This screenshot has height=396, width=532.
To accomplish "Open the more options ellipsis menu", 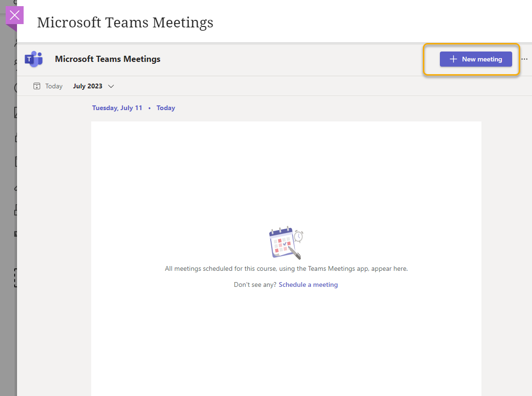I will click(524, 59).
